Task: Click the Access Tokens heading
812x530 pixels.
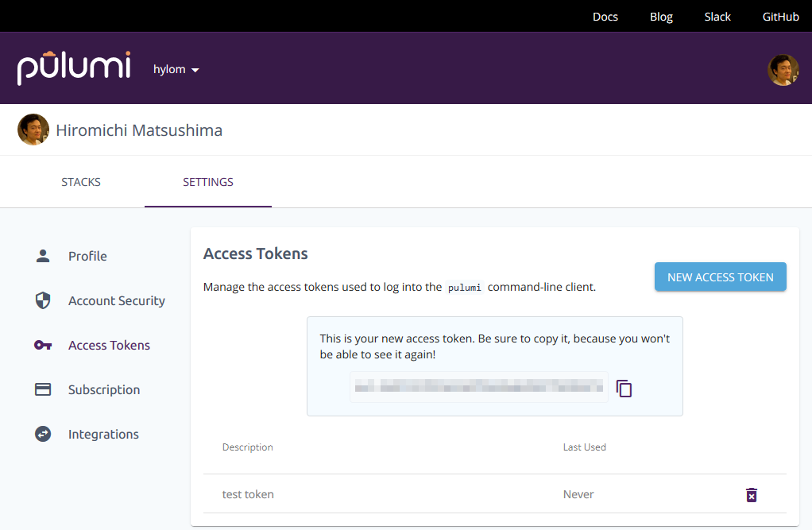Action: [256, 253]
